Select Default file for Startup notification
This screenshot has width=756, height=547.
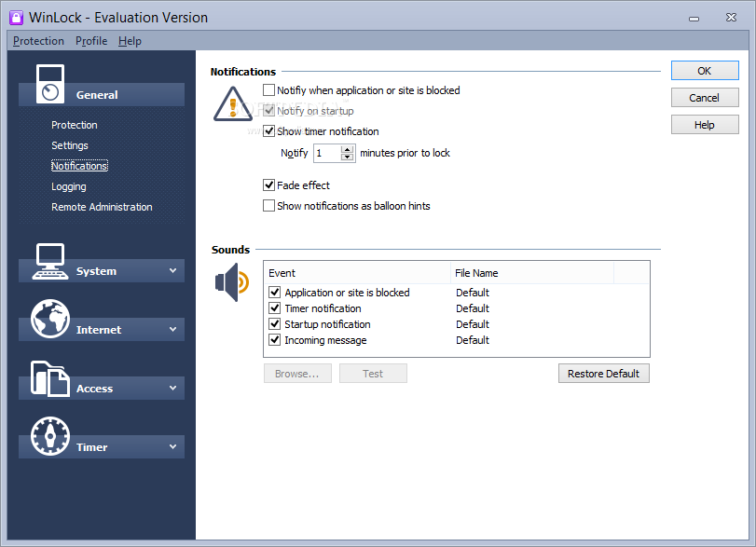(473, 324)
